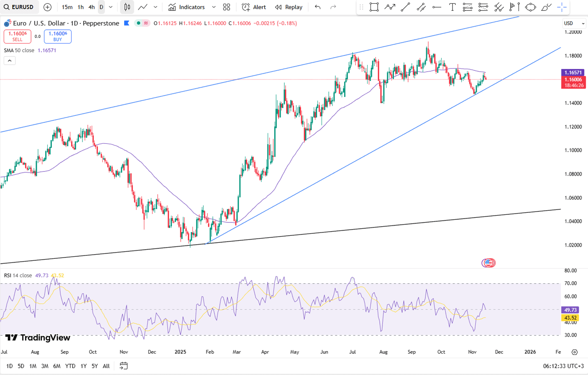
Task: Toggle the green market status indicator
Action: [x=138, y=23]
